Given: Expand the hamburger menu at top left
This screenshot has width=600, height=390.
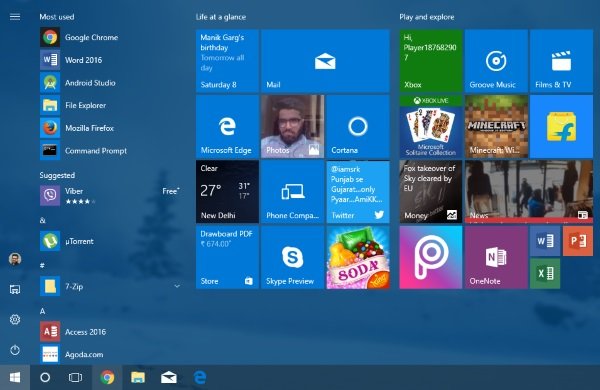Looking at the screenshot, I should pos(15,17).
